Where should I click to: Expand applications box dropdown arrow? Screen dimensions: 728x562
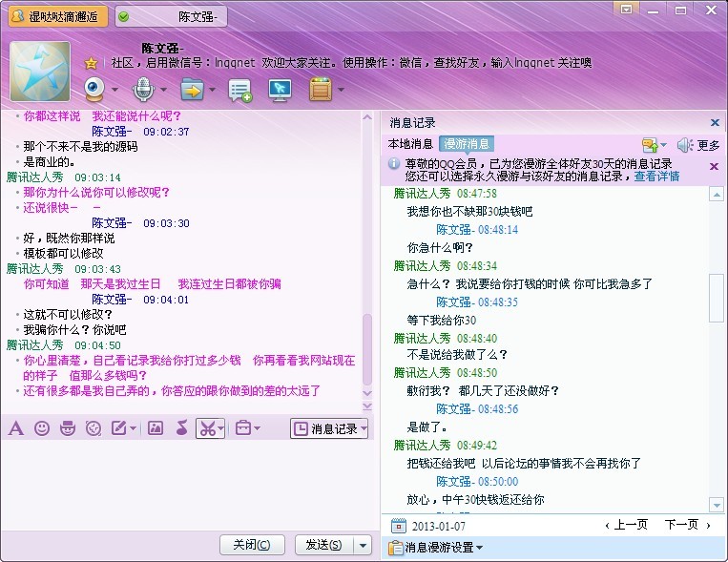[342, 89]
